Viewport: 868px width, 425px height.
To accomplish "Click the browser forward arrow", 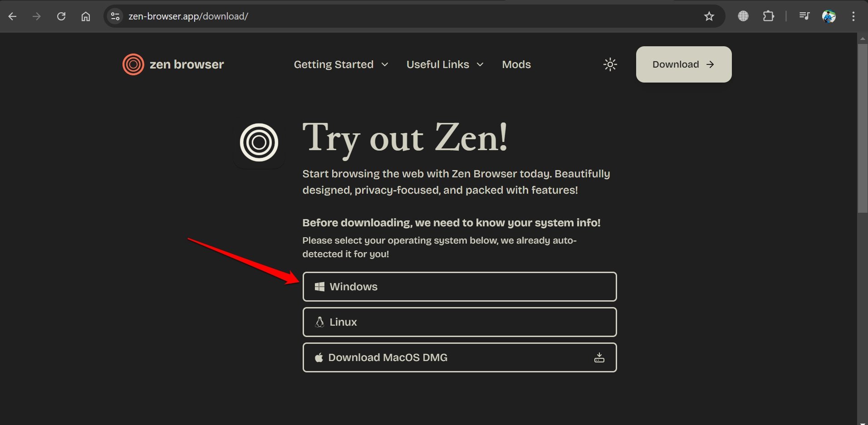I will pos(37,16).
